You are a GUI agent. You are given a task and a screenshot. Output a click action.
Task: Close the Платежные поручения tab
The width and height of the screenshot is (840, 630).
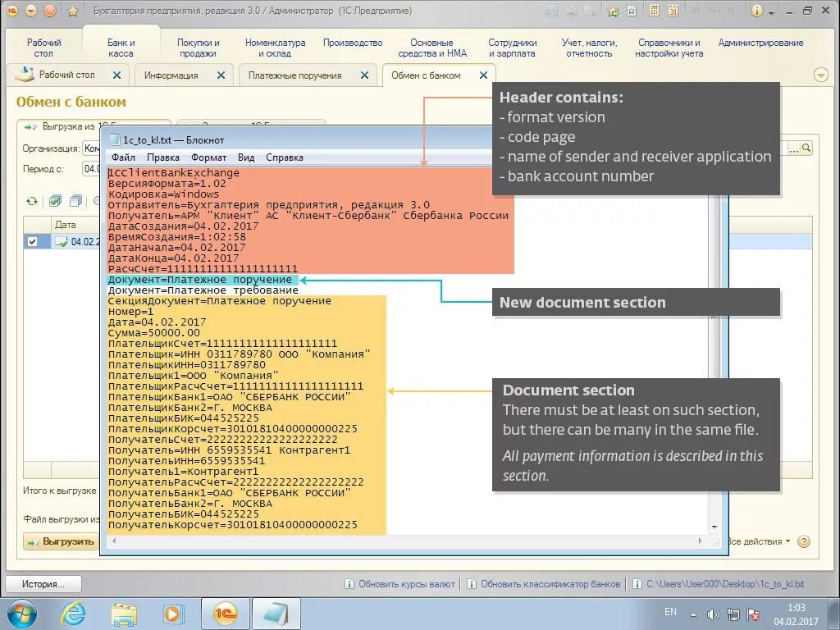click(364, 75)
